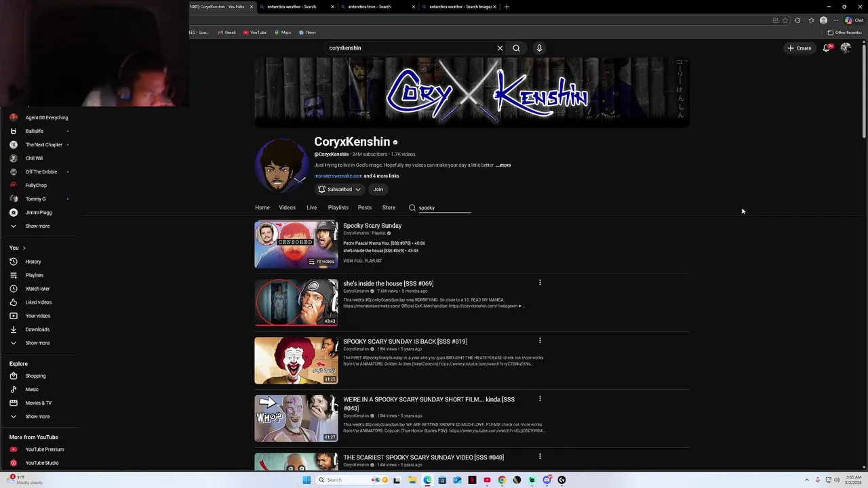The image size is (868, 488).
Task: Open options for she's inside the house video
Action: click(540, 283)
